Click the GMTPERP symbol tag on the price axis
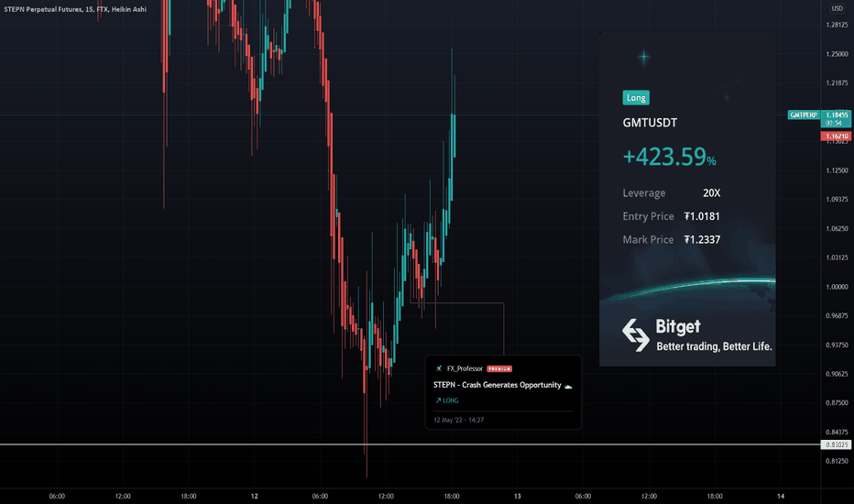Viewport: 854px width, 504px height. 804,115
